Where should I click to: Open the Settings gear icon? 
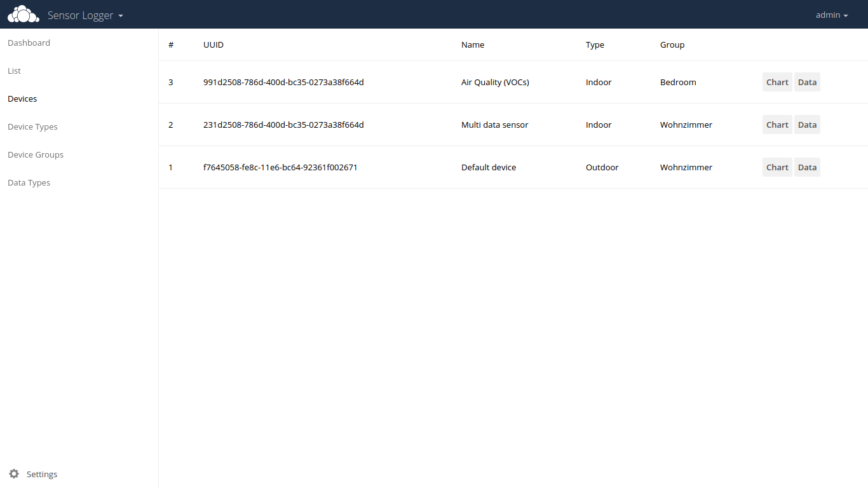14,474
